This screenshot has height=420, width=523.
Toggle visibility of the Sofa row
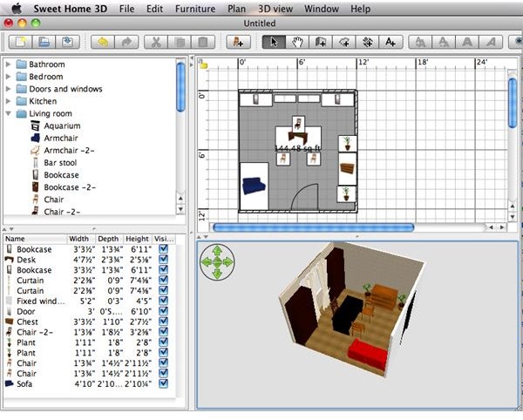163,383
